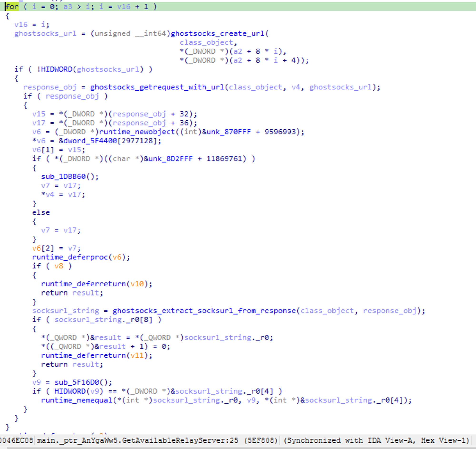Select 'if ( response_obj )' condition

pyautogui.click(x=66, y=96)
